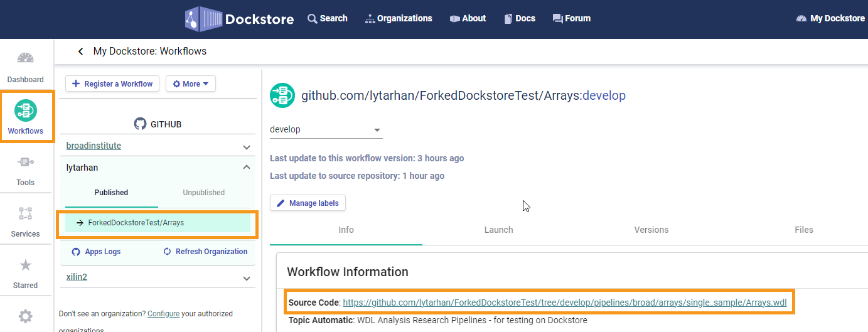Click the workflow title github.com/lytarhan/ForkedDockstoreTest/Arrays:develop
This screenshot has width=868, height=332.
tap(464, 95)
